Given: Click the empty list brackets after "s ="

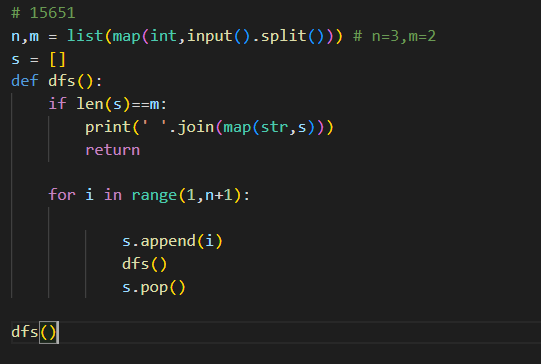Looking at the screenshot, I should 57,59.
